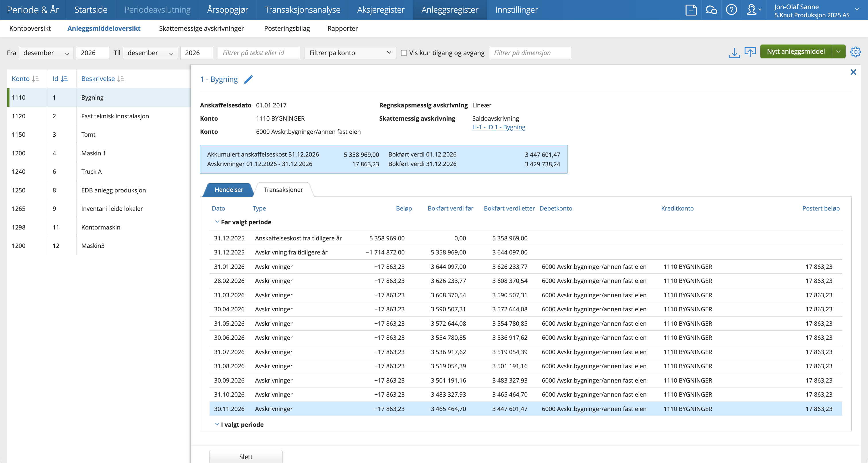
Task: Follow the H-1 - ID 1 - Bygning link
Action: (498, 127)
